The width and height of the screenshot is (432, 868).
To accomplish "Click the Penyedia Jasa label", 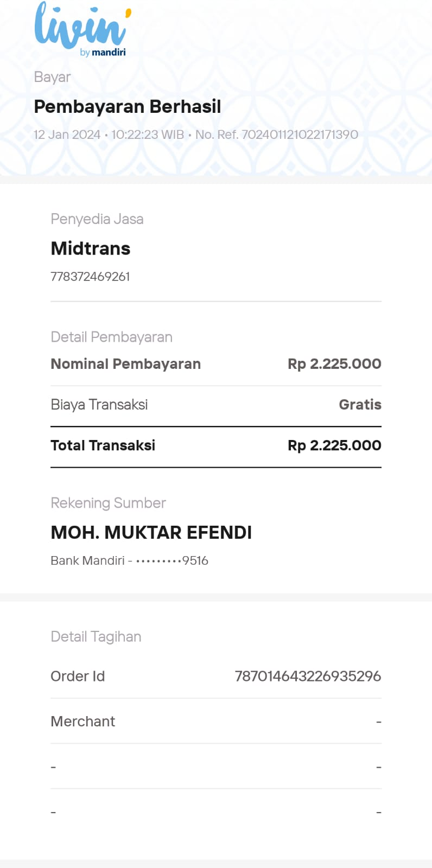I will pos(97,219).
